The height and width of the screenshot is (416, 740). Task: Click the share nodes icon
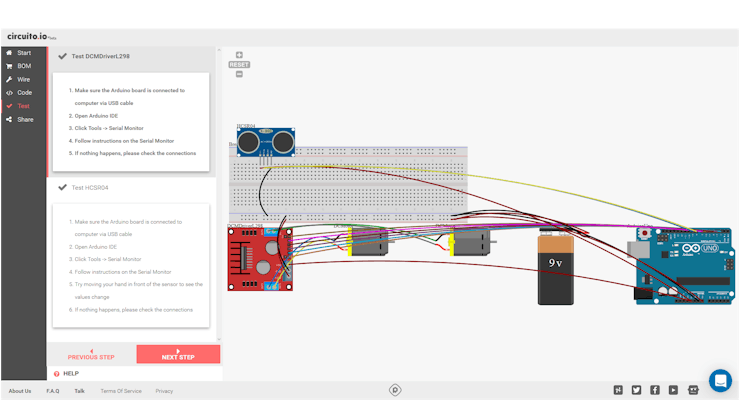pos(9,119)
